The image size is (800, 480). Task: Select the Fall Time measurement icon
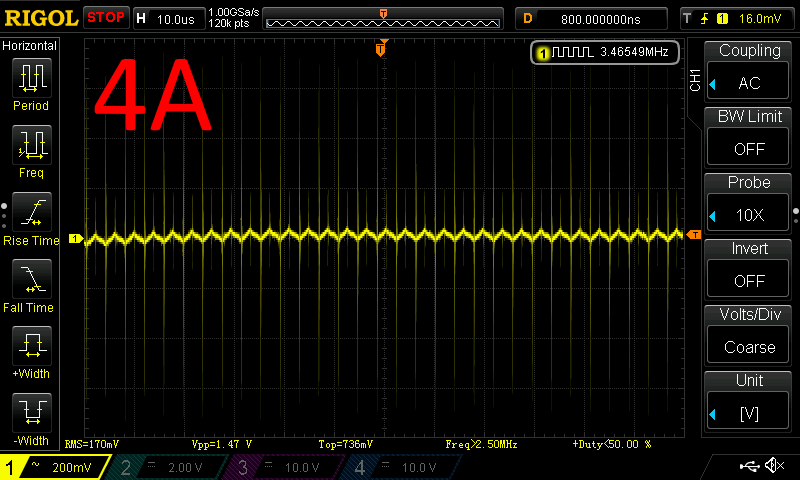pyautogui.click(x=32, y=279)
